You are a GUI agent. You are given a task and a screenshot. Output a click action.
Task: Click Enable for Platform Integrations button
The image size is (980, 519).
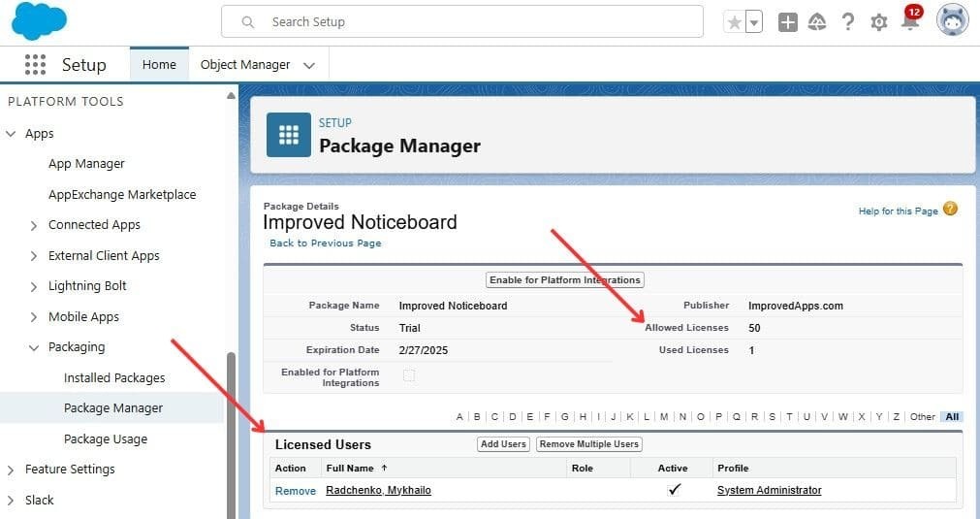click(x=565, y=279)
